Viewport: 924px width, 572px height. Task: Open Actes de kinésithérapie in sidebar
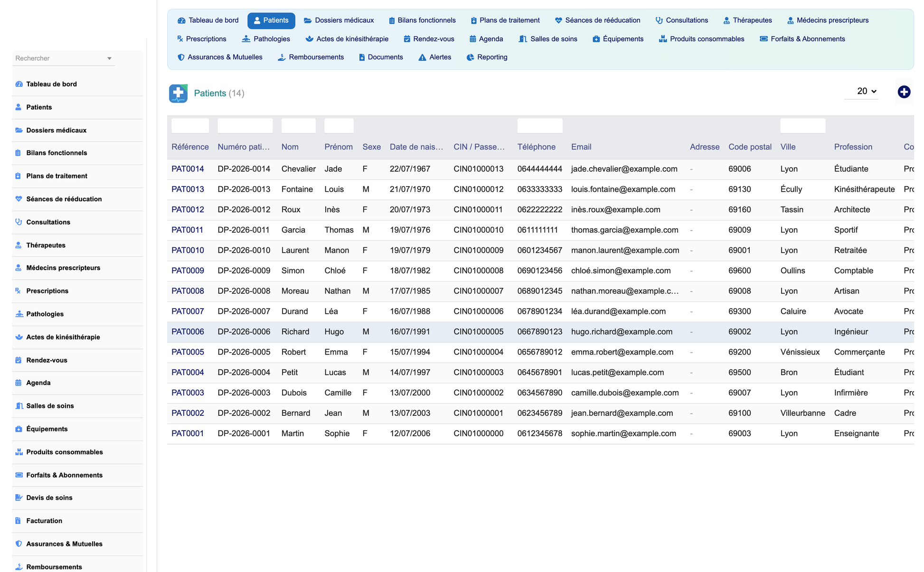[x=63, y=337]
